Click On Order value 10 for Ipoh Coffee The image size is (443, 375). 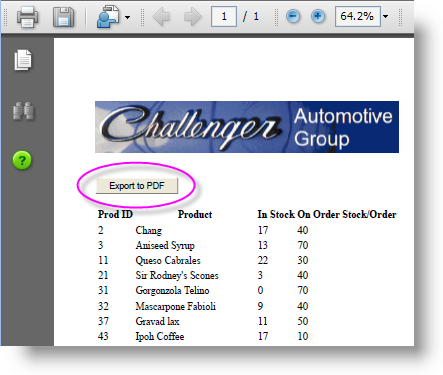pos(303,336)
